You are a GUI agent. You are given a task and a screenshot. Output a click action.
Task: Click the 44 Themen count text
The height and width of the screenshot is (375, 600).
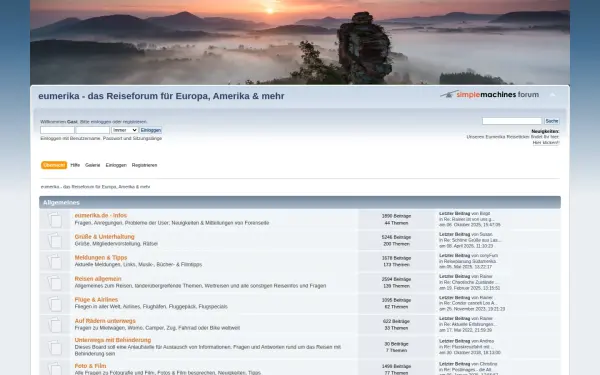pyautogui.click(x=396, y=223)
